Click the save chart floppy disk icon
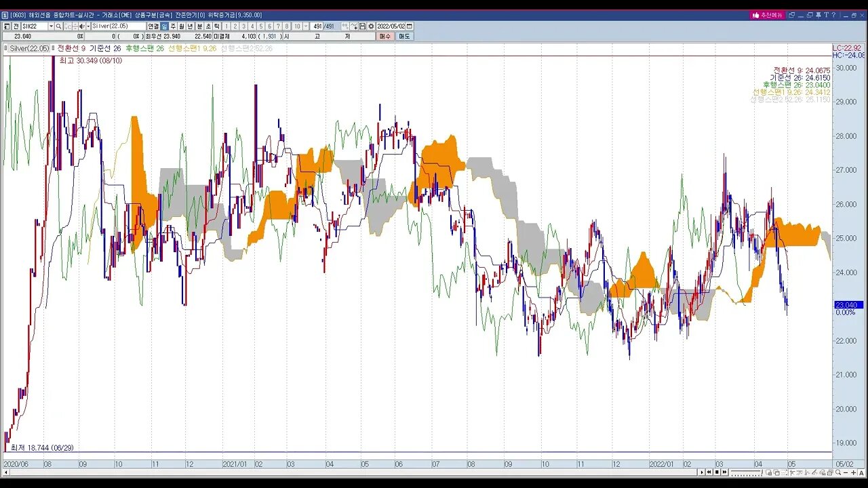The height and width of the screenshot is (488, 868). [x=362, y=26]
